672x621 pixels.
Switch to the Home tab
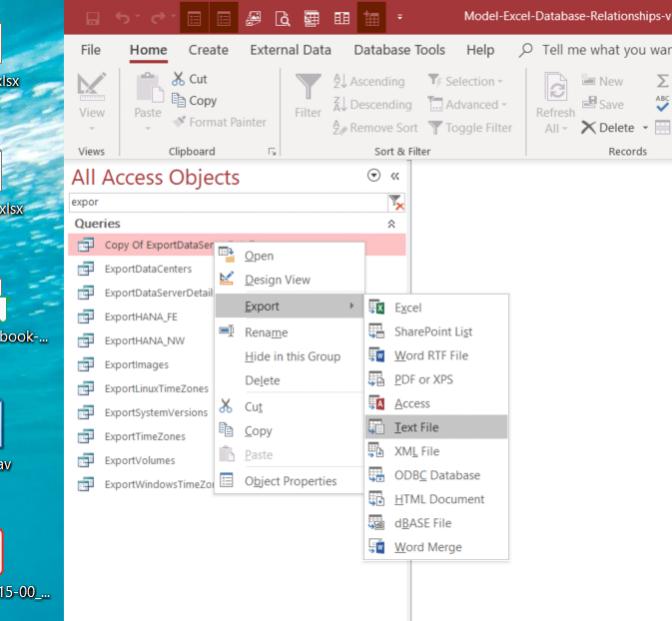pyautogui.click(x=148, y=50)
